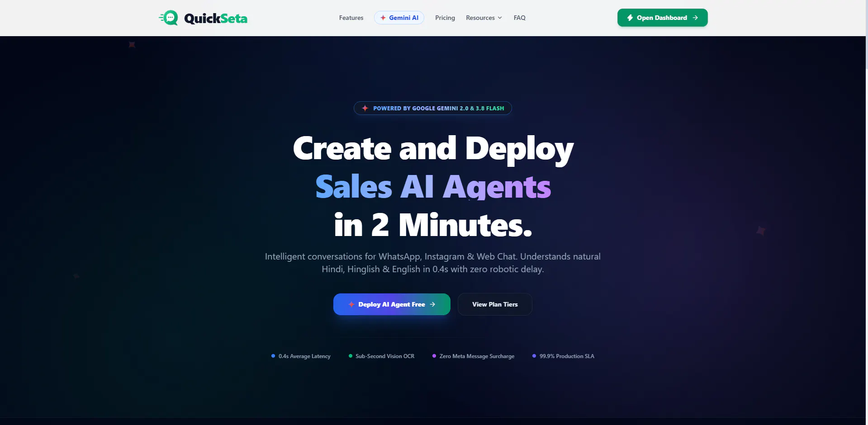Click the 'Sub-Second Vision OCR' text
Image resolution: width=868 pixels, height=425 pixels.
pos(385,356)
